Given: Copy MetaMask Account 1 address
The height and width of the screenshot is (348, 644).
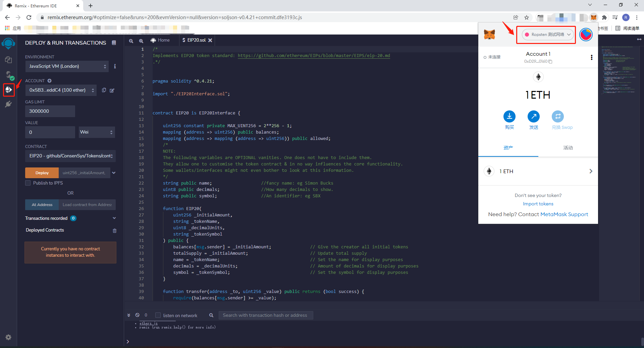Looking at the screenshot, I should pyautogui.click(x=538, y=61).
